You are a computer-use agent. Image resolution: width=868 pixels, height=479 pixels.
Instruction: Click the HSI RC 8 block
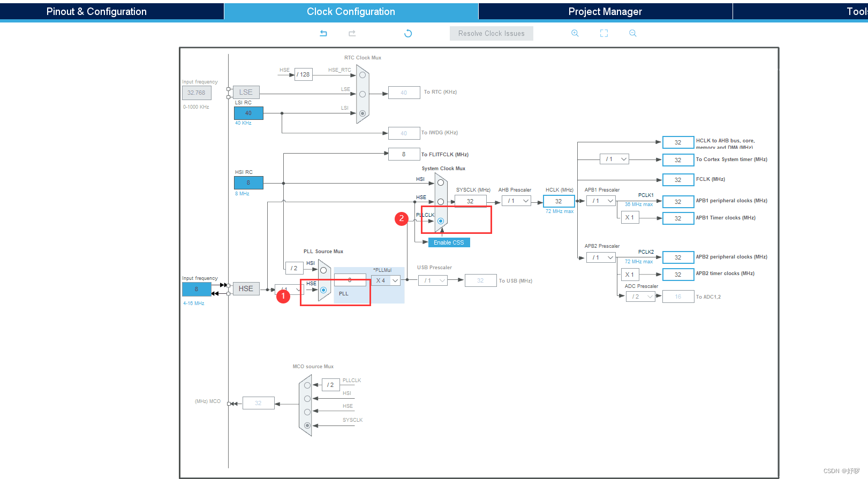pos(248,183)
